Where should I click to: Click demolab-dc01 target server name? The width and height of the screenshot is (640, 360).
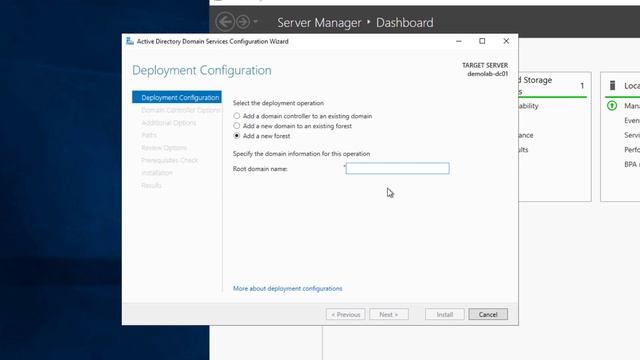click(488, 74)
